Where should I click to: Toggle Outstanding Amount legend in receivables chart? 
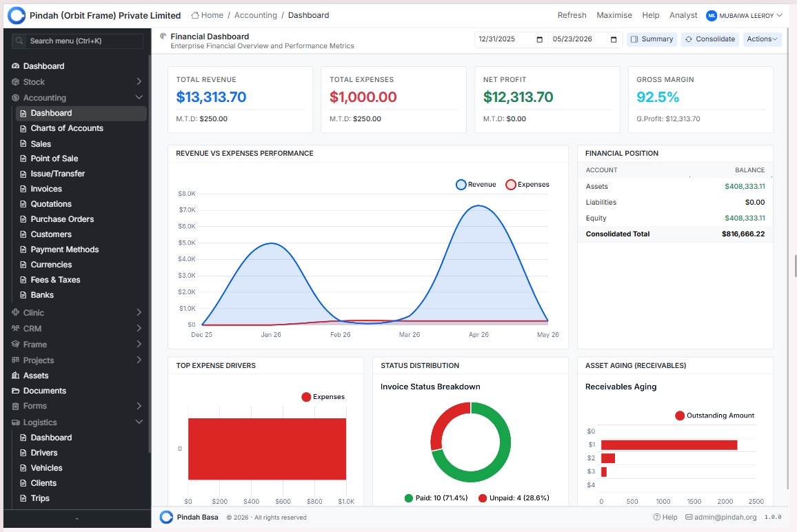(x=714, y=416)
